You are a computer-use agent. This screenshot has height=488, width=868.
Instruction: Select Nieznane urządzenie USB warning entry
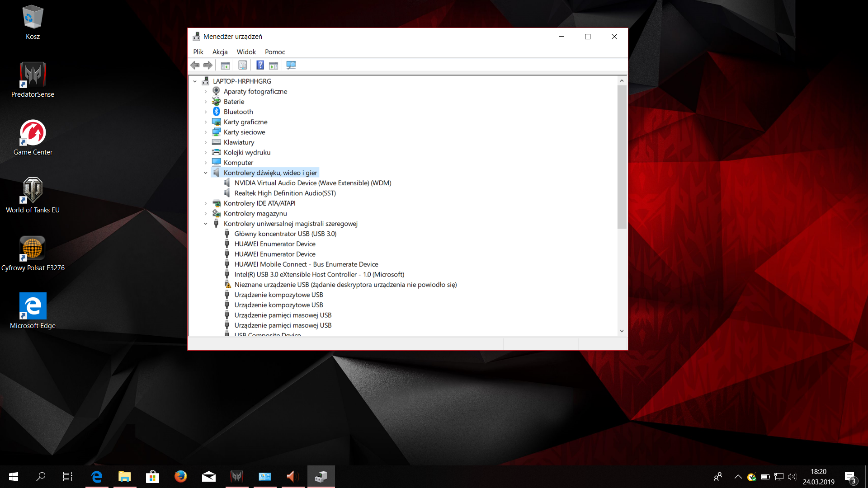pos(345,285)
